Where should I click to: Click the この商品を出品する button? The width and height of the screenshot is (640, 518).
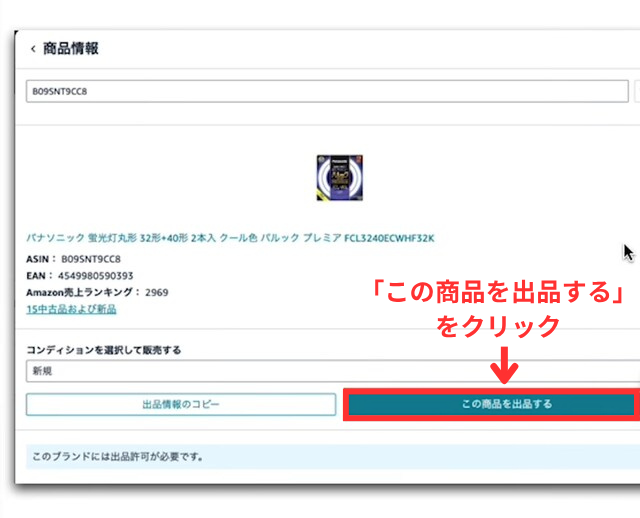pyautogui.click(x=491, y=404)
